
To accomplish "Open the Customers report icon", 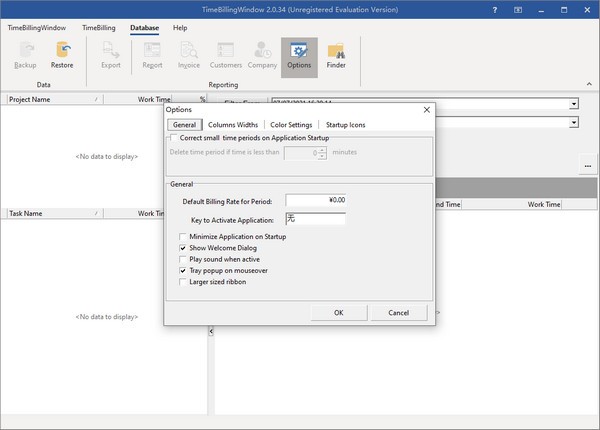I will coord(226,54).
